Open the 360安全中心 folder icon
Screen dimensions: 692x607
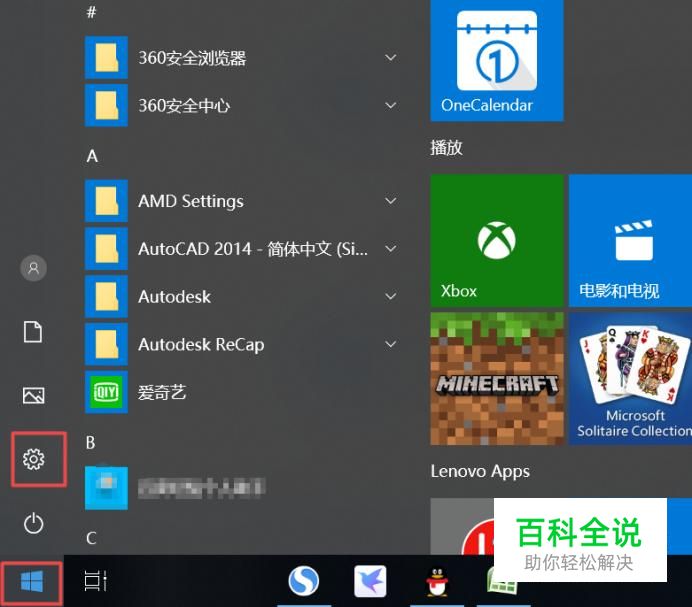pyautogui.click(x=106, y=105)
